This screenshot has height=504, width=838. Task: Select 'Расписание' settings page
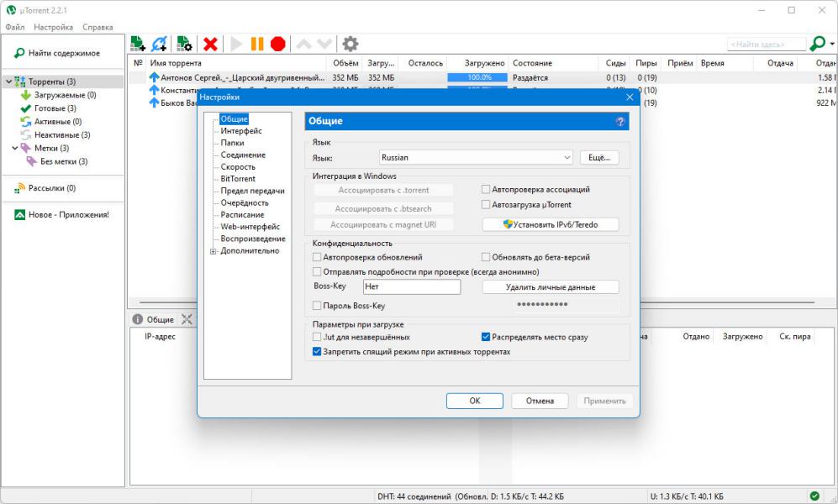tap(242, 215)
